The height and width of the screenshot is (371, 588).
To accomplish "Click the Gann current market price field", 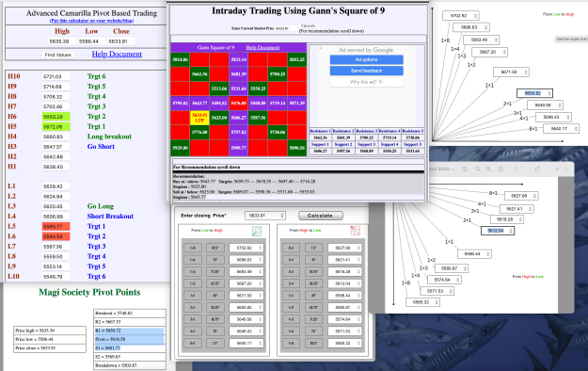I will pyautogui.click(x=286, y=28).
